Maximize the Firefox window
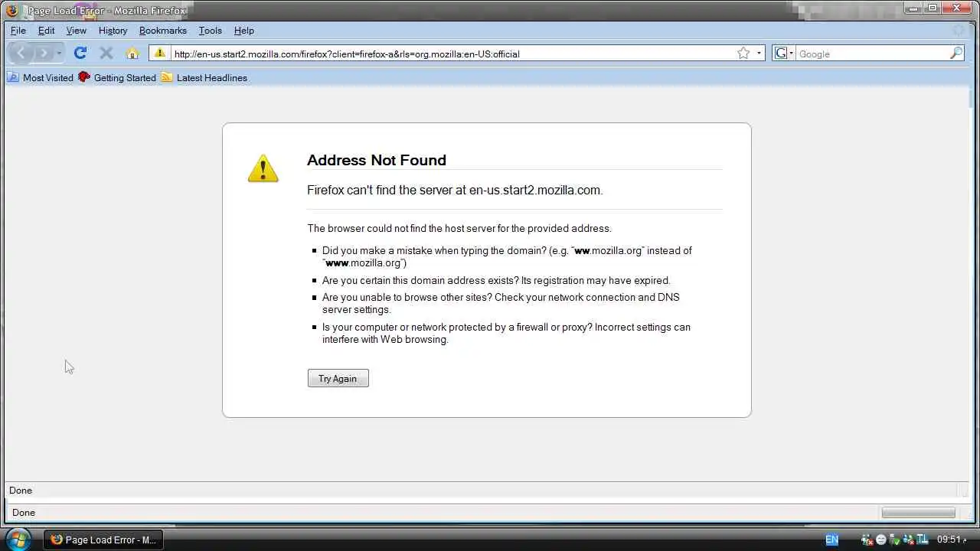The height and width of the screenshot is (551, 980). pos(932,8)
